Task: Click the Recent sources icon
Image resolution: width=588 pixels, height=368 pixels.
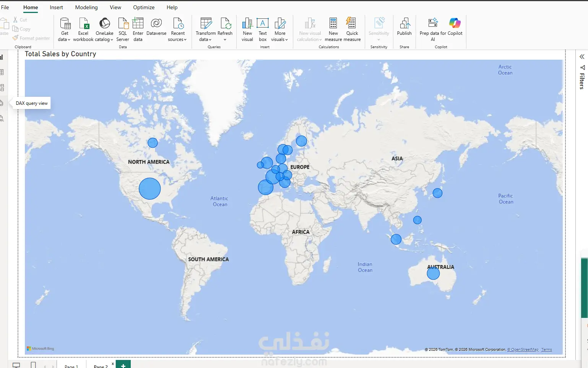Action: (x=178, y=23)
